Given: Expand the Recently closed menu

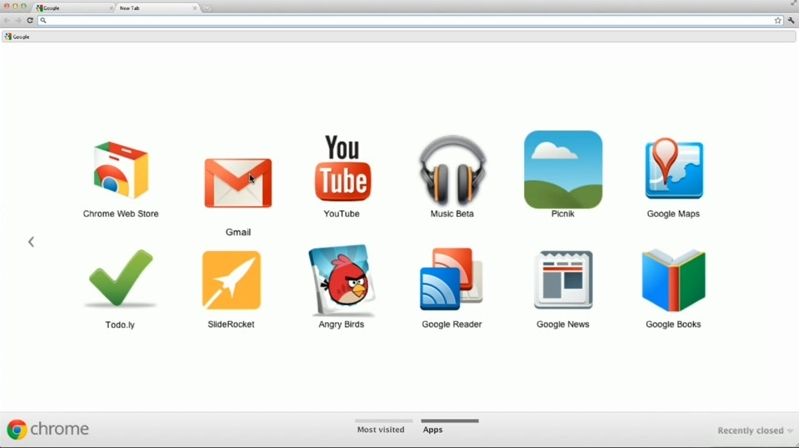Looking at the screenshot, I should [755, 431].
